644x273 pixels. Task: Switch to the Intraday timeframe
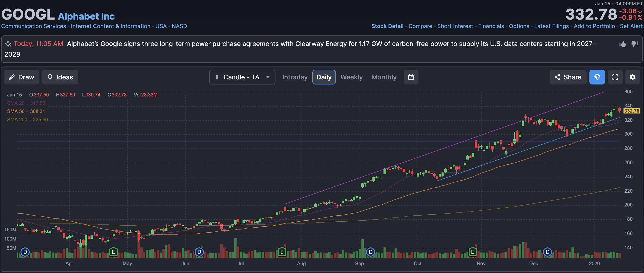pos(295,77)
